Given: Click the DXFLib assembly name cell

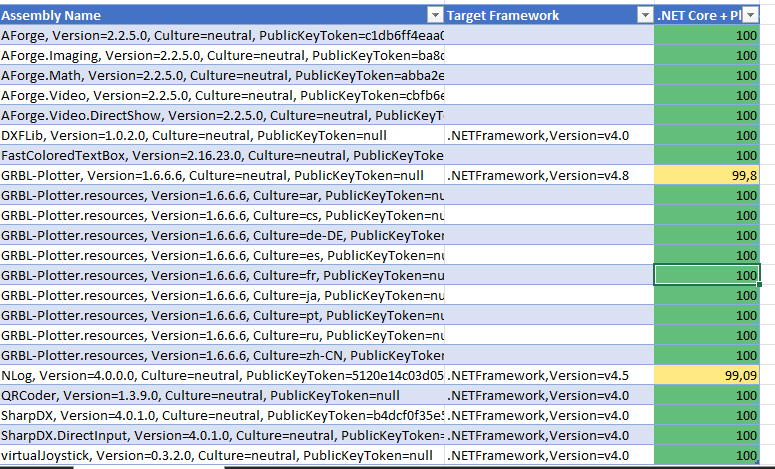Looking at the screenshot, I should point(222,135).
